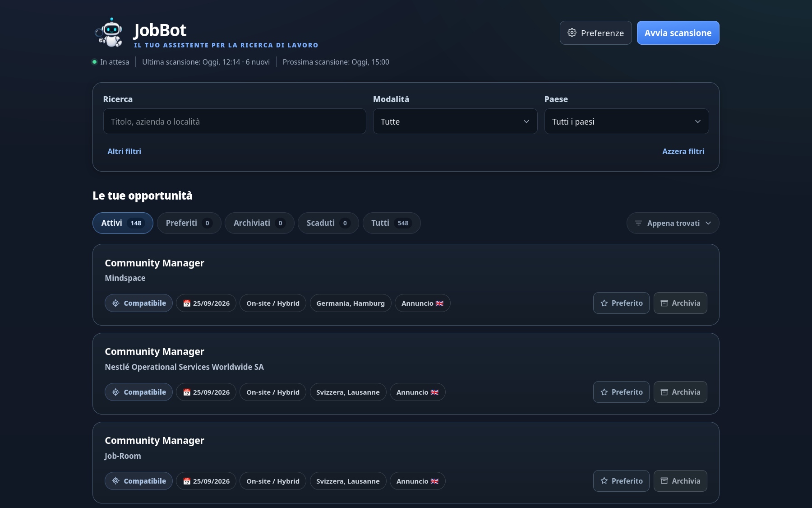812x508 pixels.
Task: Open Preferenze settings
Action: point(595,33)
